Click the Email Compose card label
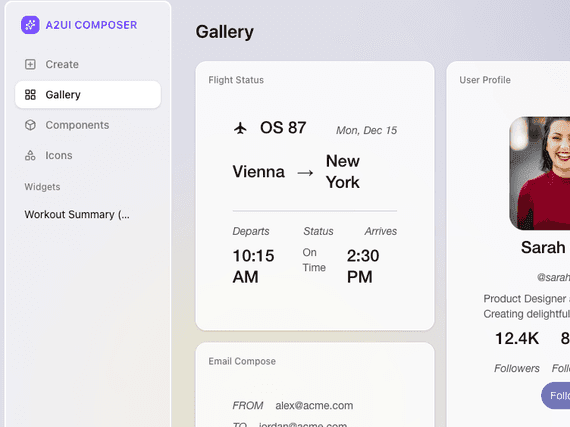 [x=242, y=361]
